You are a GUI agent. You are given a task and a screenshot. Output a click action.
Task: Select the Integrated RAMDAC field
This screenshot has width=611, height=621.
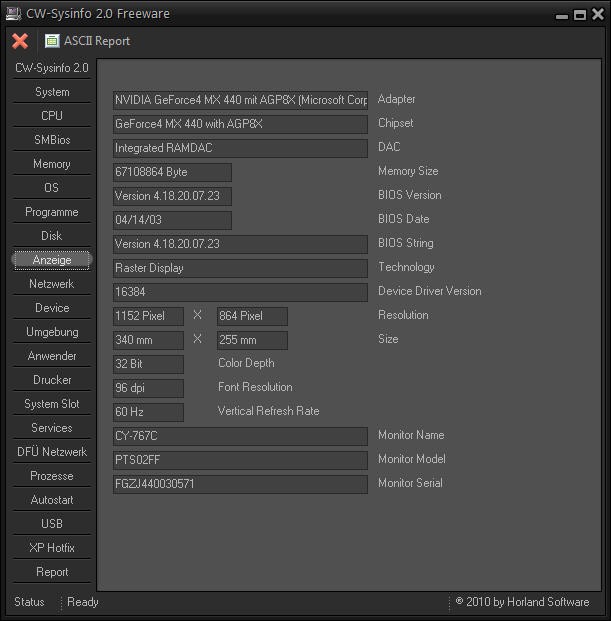click(240, 148)
